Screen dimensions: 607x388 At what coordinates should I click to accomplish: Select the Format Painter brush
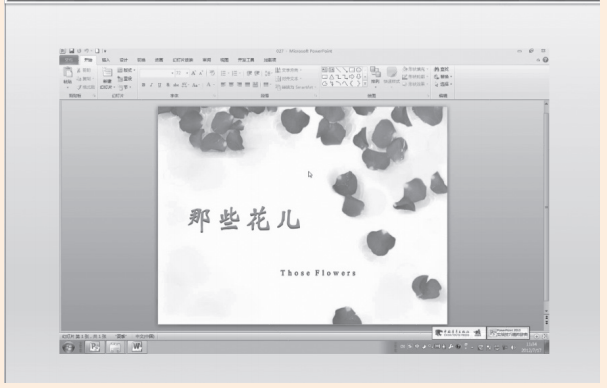(79, 88)
